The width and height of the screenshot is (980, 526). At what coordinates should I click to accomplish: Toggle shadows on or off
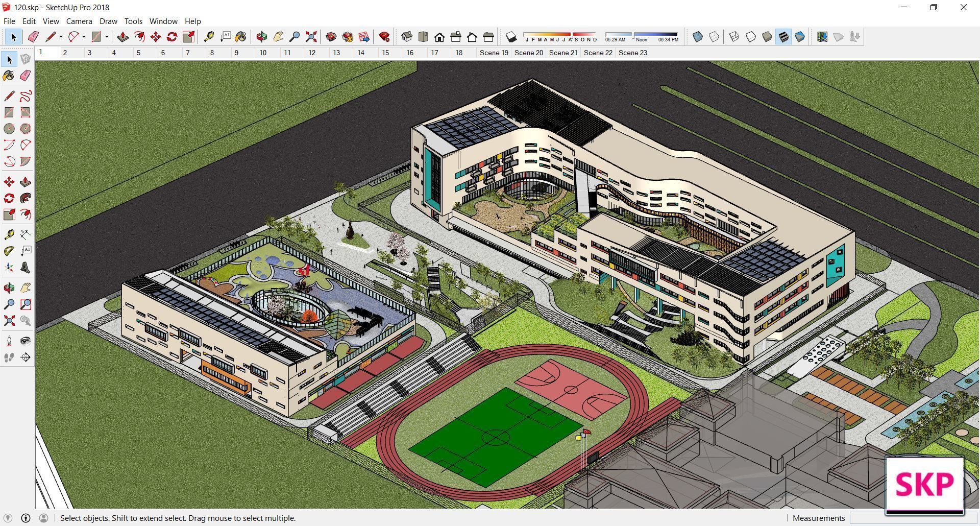click(511, 37)
